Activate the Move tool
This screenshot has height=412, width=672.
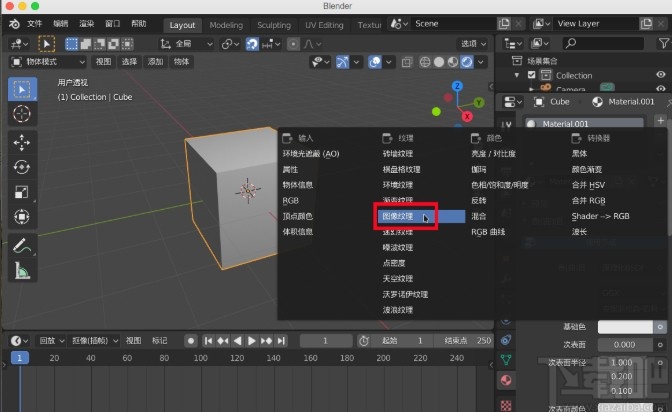[x=22, y=142]
